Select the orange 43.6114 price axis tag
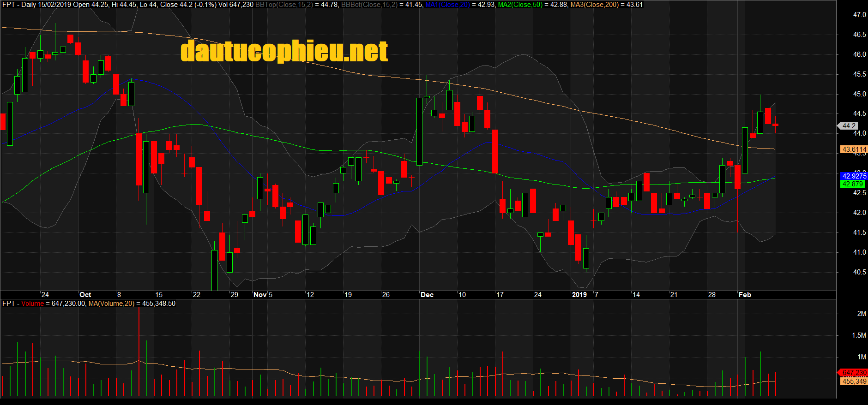Screen dimensions: 868x405 pos(854,149)
